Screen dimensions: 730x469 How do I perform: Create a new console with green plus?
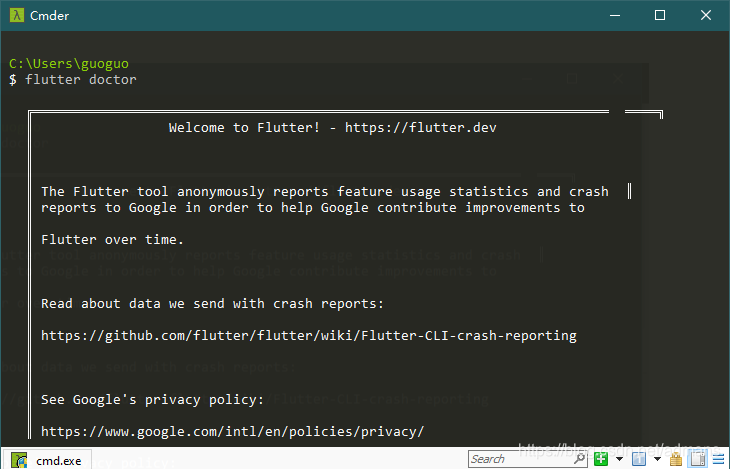click(x=601, y=459)
